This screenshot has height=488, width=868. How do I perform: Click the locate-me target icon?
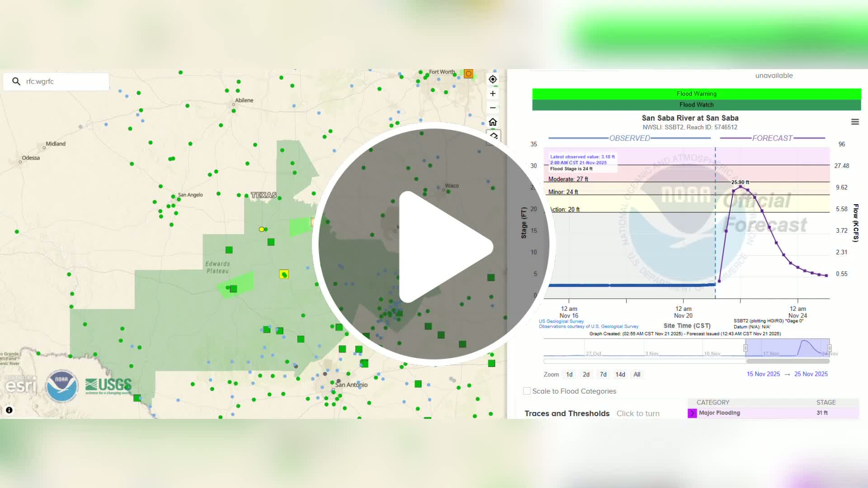tap(493, 79)
